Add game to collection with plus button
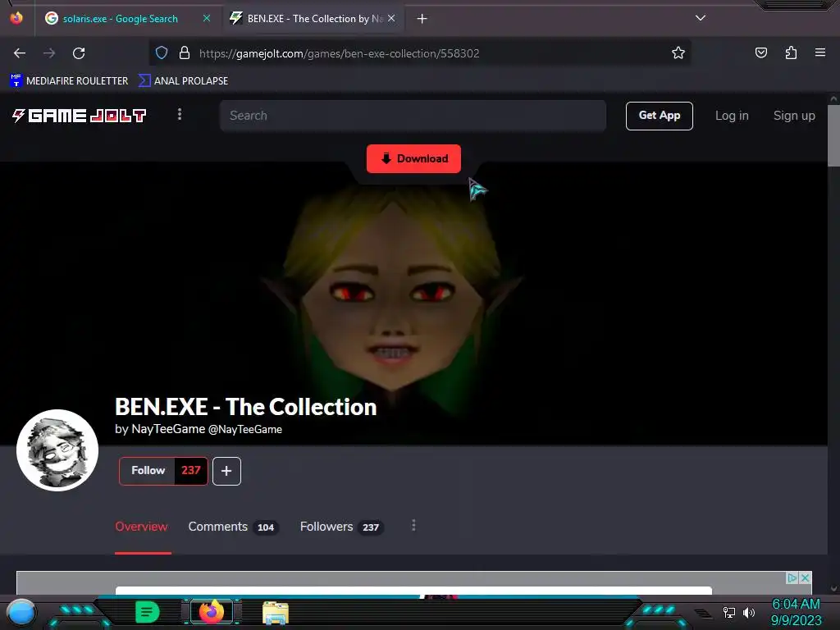This screenshot has width=840, height=630. click(226, 471)
